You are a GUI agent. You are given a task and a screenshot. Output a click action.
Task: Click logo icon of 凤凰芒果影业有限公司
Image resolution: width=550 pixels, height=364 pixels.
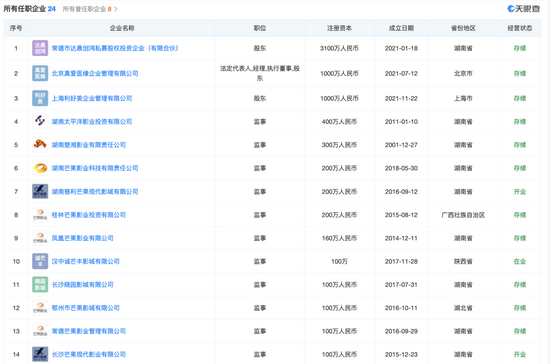point(40,238)
